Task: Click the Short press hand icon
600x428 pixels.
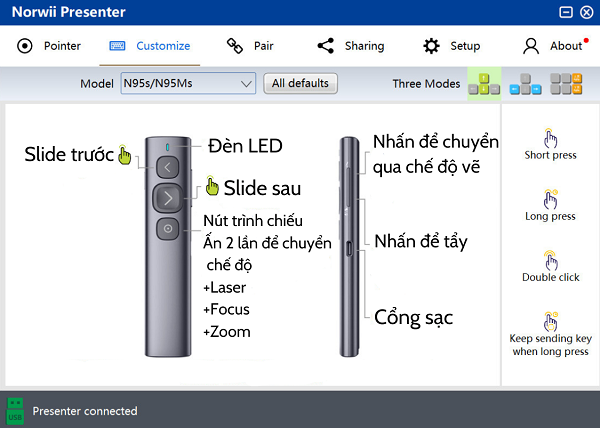Action: pos(550,138)
